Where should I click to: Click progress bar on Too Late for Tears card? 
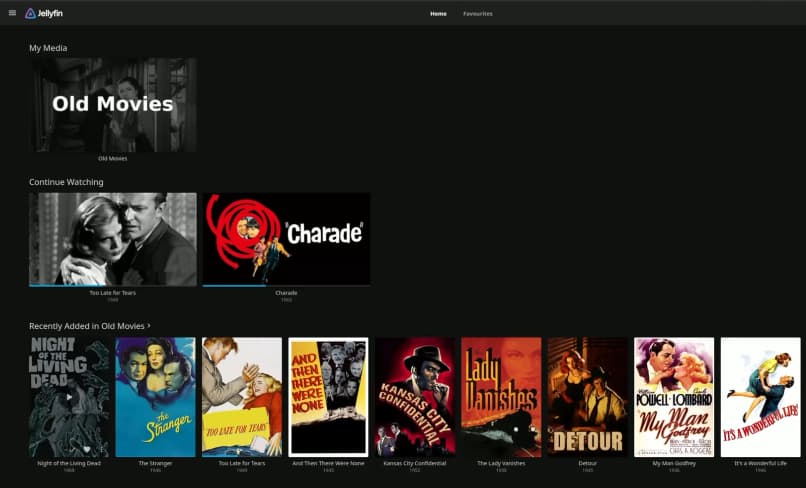tap(113, 285)
